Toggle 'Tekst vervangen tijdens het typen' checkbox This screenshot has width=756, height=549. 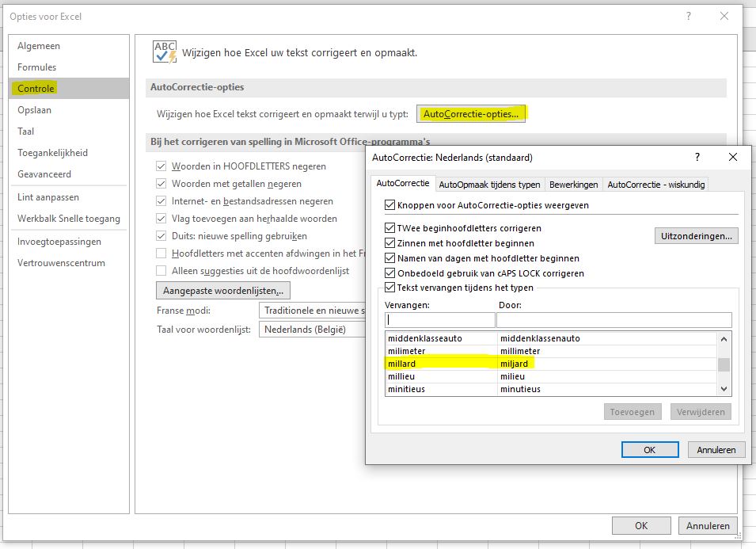(389, 288)
